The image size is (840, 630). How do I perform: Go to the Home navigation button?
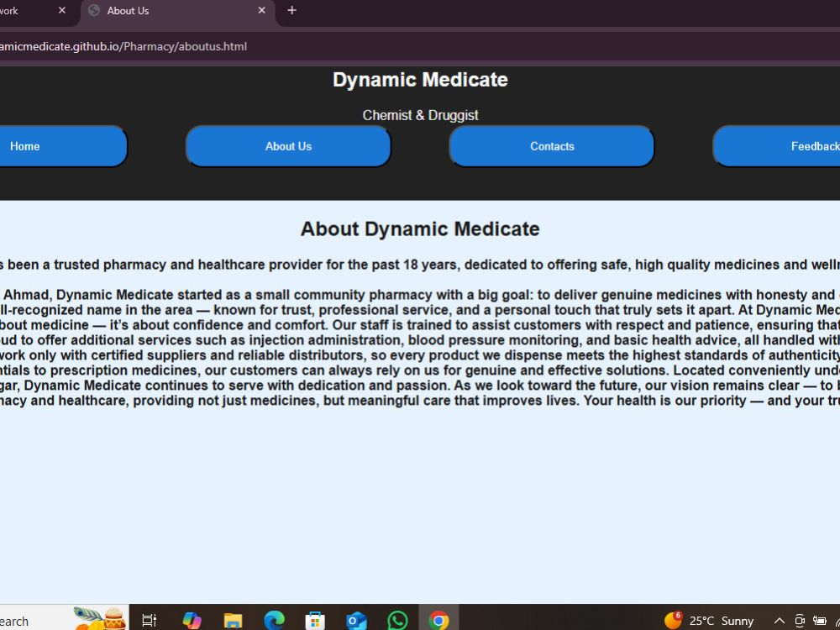(x=63, y=146)
